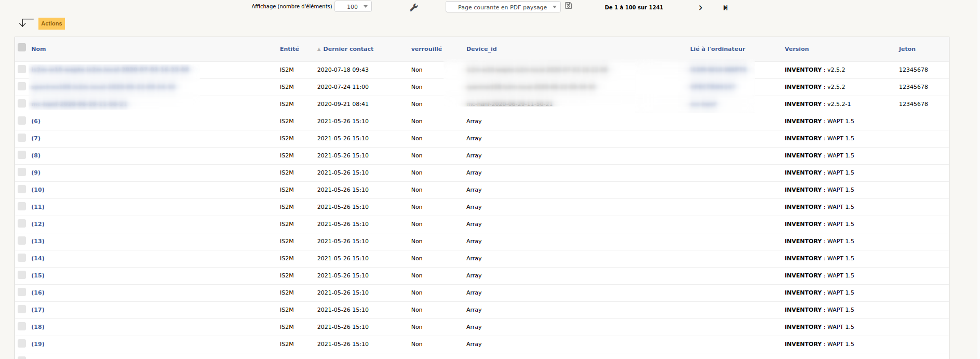980x359 pixels.
Task: Toggle the select-all checkbox in header
Action: pos(22,48)
